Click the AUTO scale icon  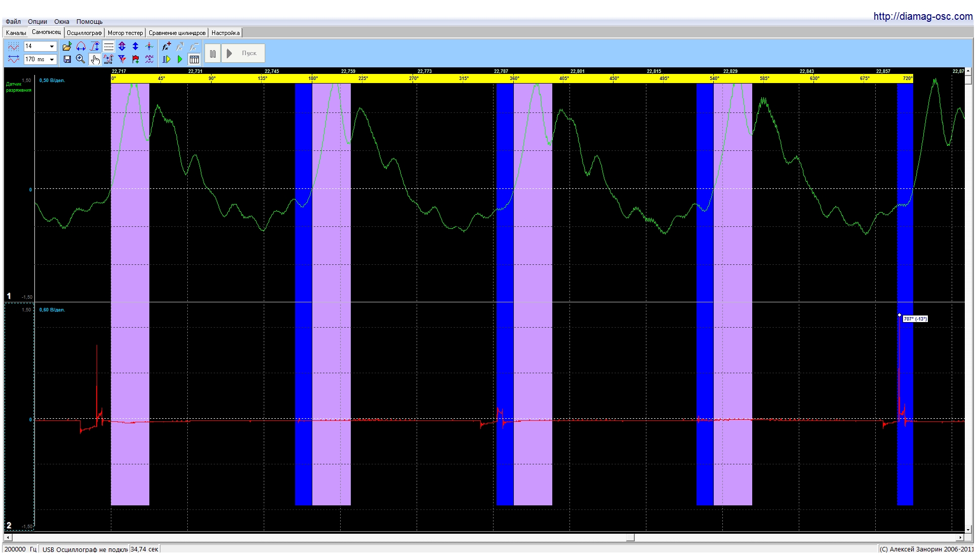coord(108,59)
